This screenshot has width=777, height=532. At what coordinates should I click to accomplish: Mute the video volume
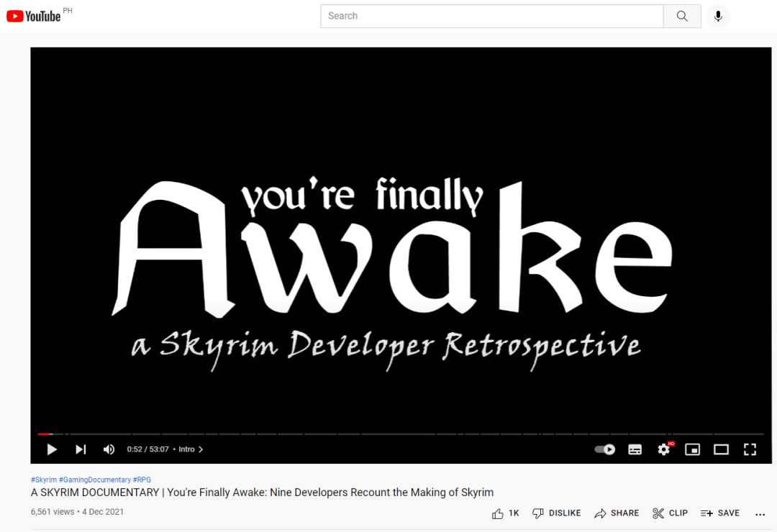tap(109, 449)
